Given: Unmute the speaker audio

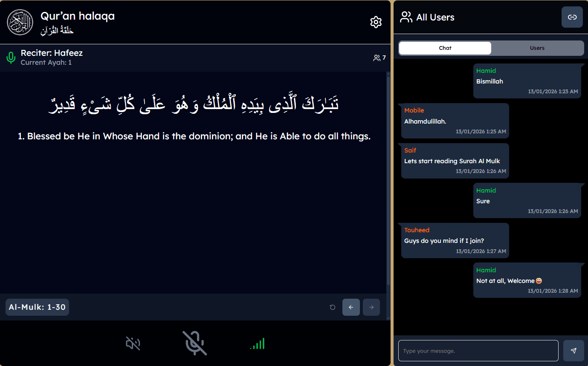Looking at the screenshot, I should click(x=133, y=343).
